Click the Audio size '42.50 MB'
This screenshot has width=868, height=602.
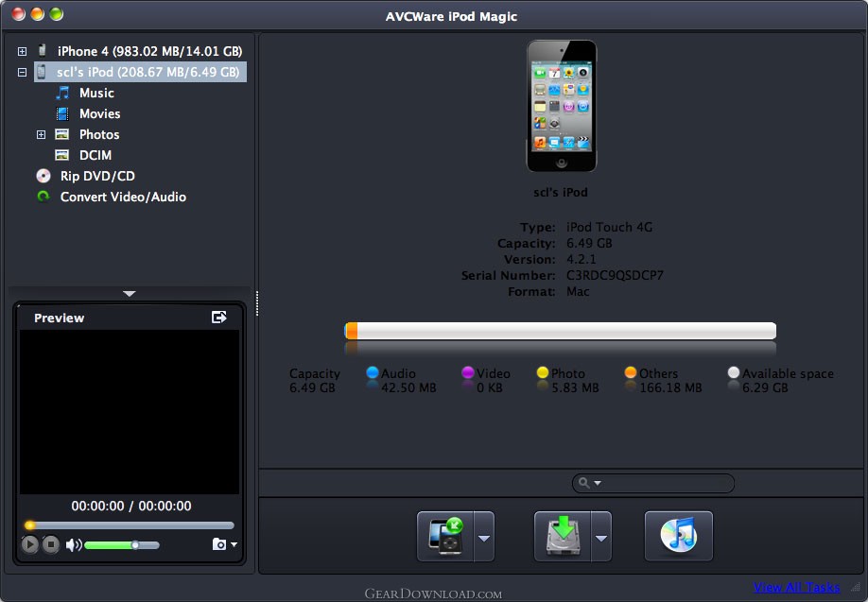click(408, 387)
